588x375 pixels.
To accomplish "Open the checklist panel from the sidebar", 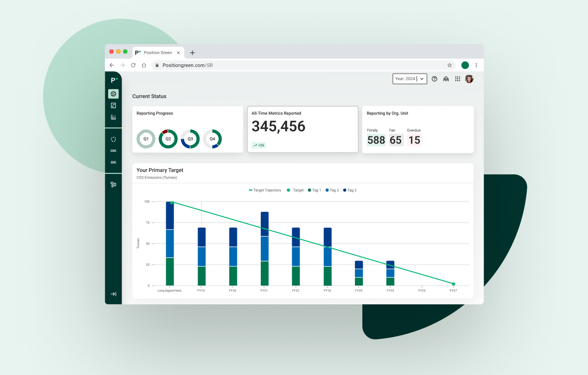I will point(113,105).
